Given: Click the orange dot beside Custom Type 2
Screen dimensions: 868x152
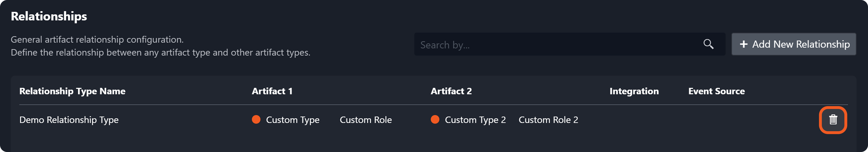Looking at the screenshot, I should 435,120.
